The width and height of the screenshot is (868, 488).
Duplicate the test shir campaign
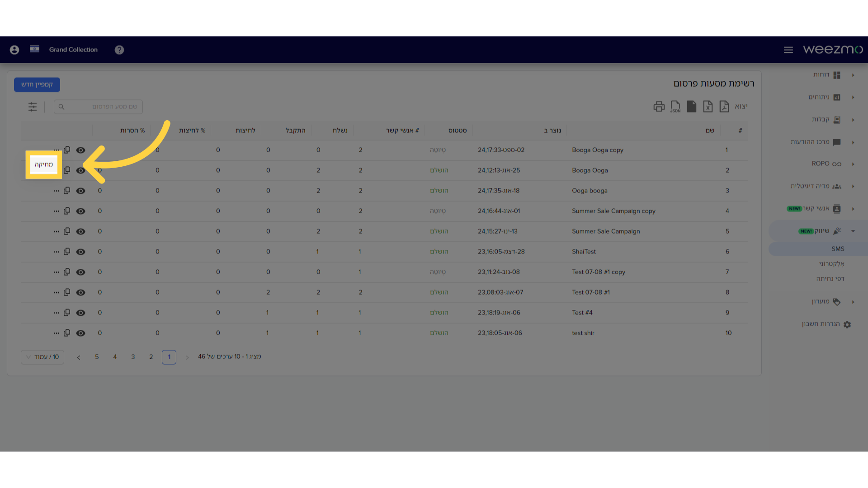pos(67,333)
